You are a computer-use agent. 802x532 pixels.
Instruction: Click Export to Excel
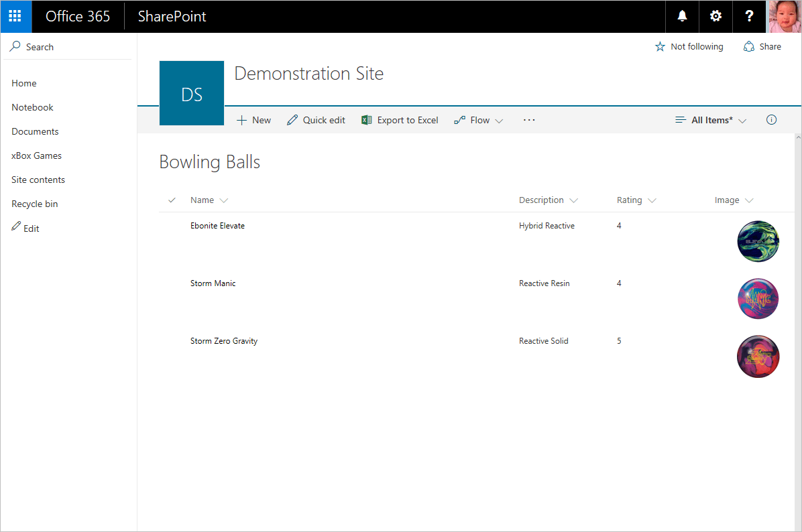tap(400, 119)
